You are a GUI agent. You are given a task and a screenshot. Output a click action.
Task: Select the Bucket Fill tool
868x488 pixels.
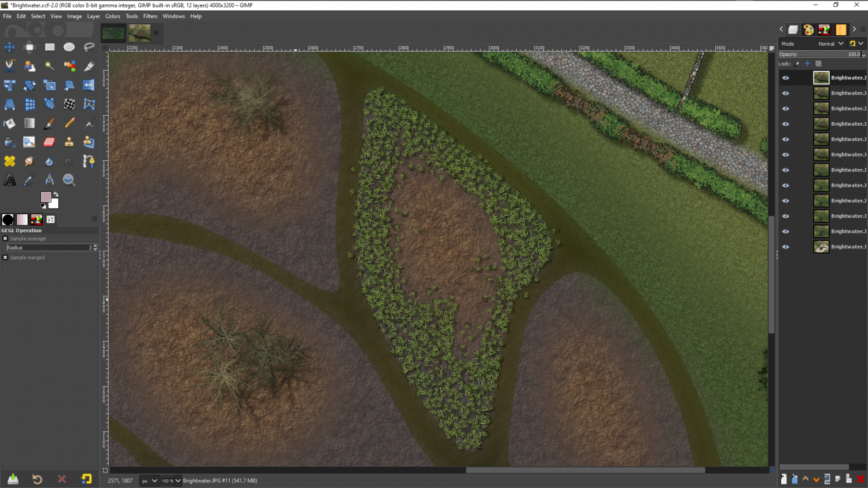click(x=10, y=123)
